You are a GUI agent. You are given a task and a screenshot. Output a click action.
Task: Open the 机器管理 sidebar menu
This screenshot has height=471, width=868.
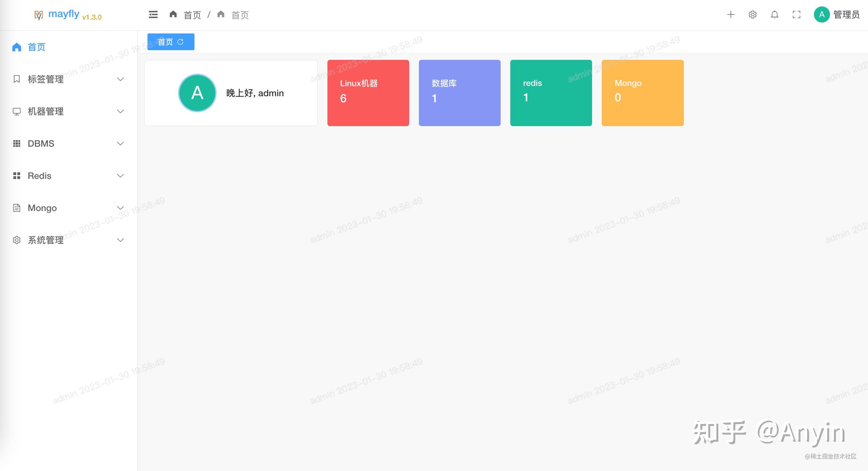(69, 111)
